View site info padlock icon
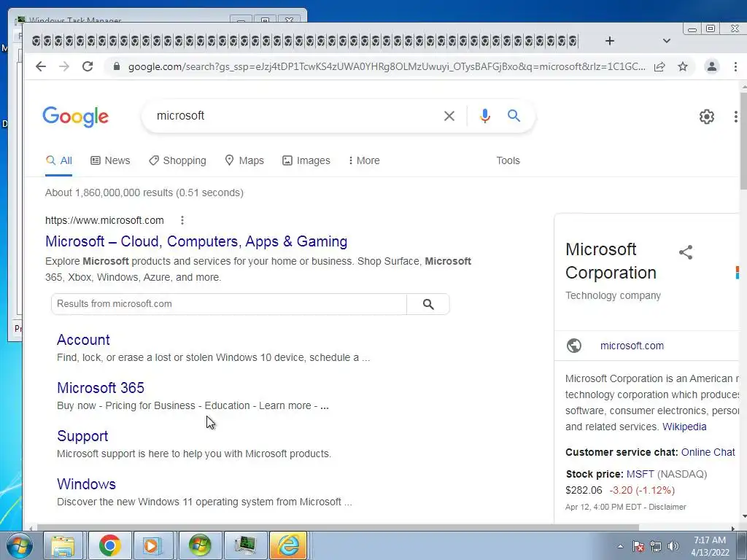The width and height of the screenshot is (747, 560). (x=116, y=66)
